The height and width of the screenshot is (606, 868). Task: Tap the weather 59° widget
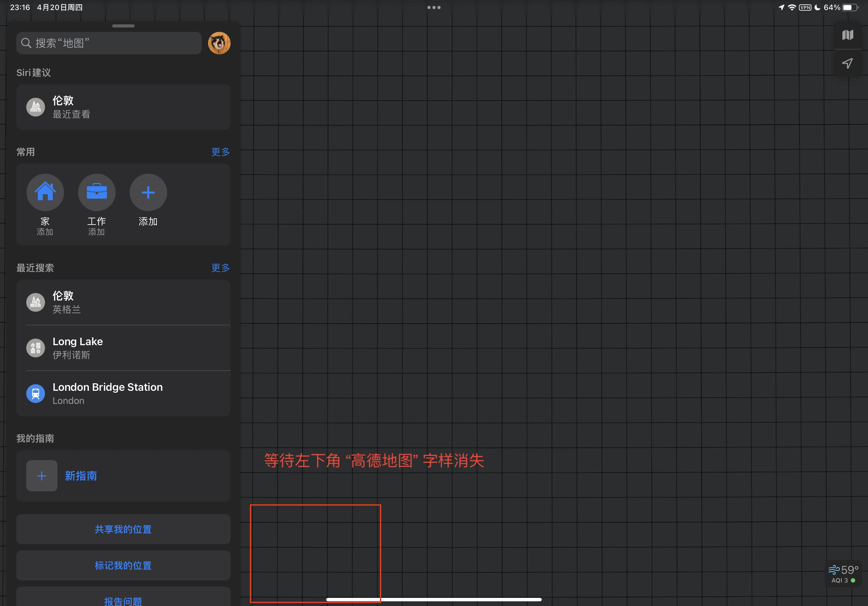[843, 574]
